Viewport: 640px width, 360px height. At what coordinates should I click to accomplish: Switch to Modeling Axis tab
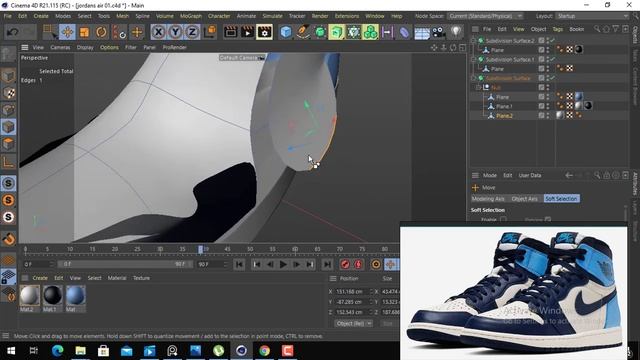488,199
